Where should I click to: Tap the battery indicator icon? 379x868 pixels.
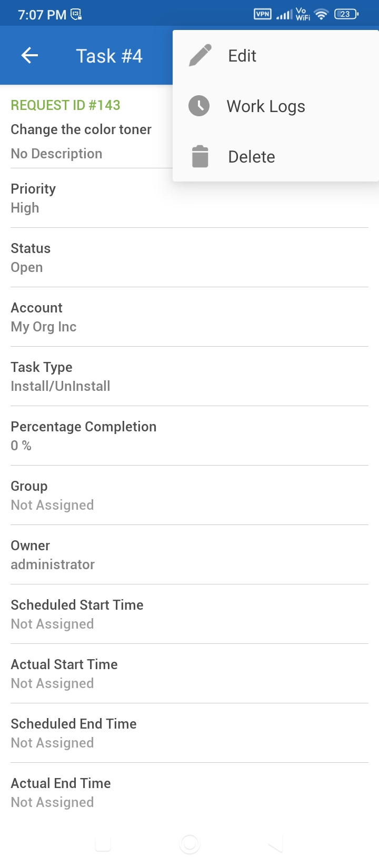point(346,14)
